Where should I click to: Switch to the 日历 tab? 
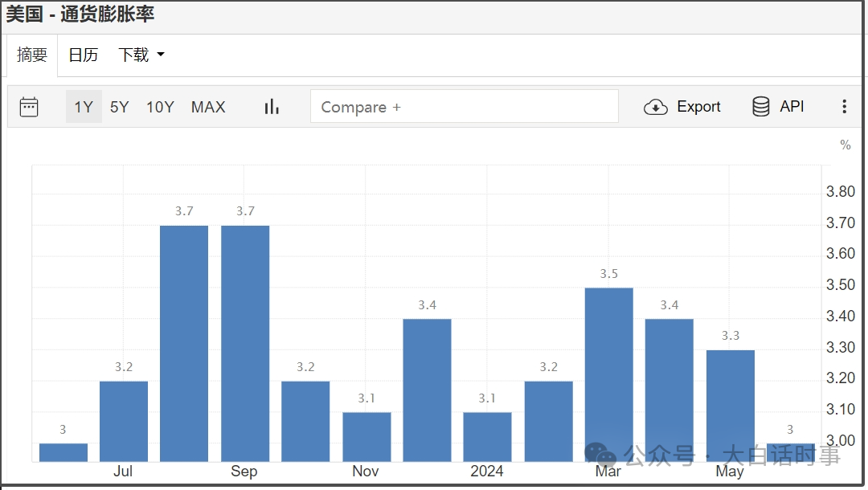pyautogui.click(x=83, y=55)
